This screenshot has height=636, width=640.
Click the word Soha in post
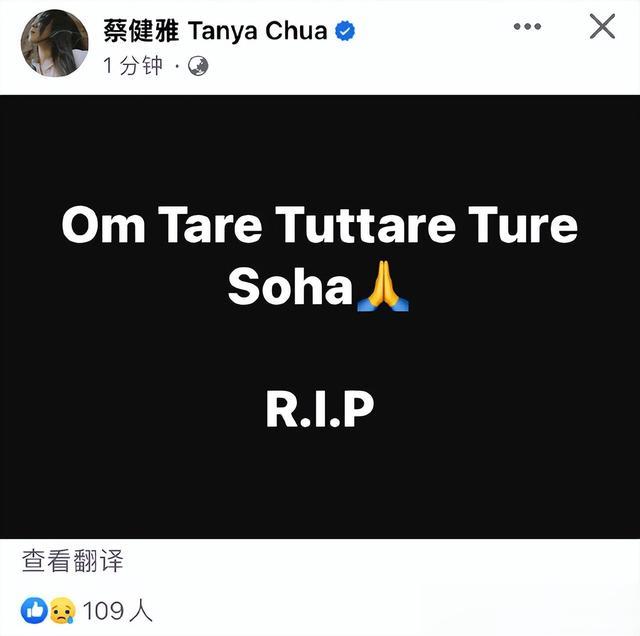tap(290, 286)
